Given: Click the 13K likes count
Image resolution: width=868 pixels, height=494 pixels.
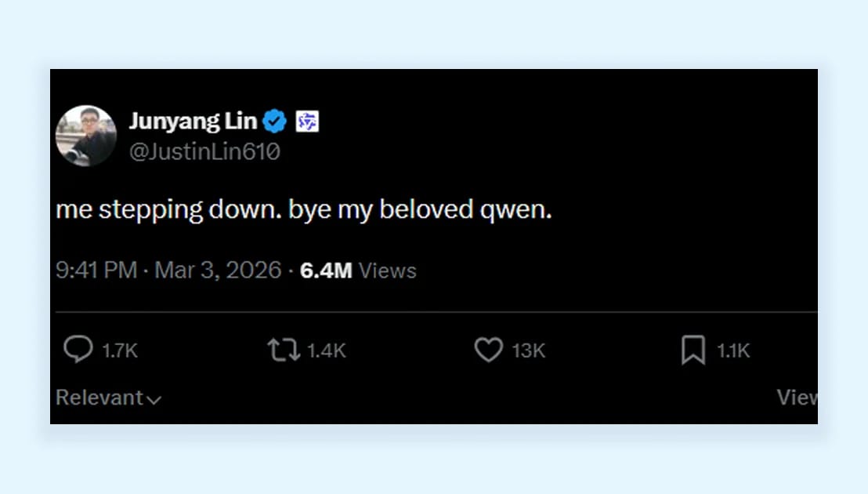Looking at the screenshot, I should [529, 351].
